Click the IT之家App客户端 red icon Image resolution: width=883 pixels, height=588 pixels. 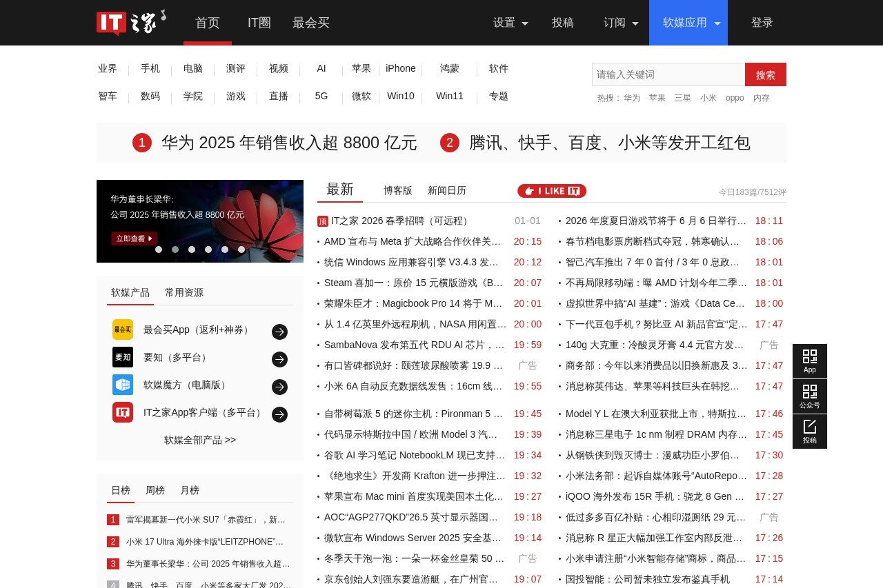point(123,412)
